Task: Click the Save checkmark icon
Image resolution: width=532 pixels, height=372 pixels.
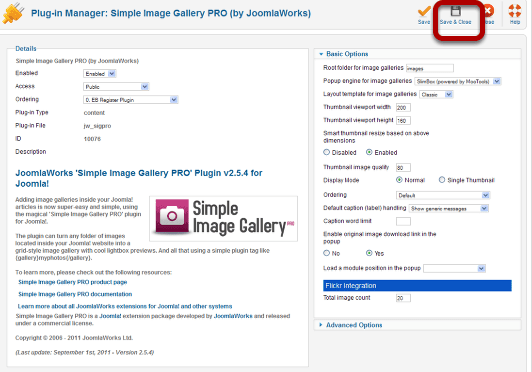Action: [x=424, y=11]
